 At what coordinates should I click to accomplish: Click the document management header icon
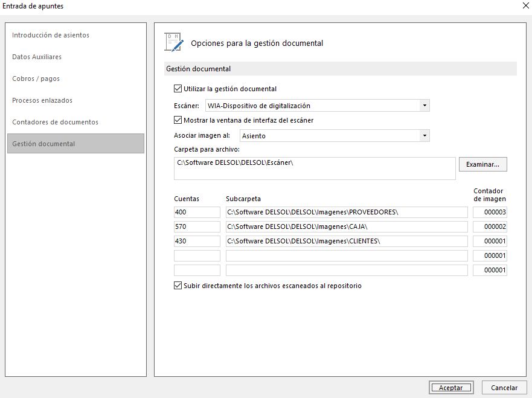point(174,42)
